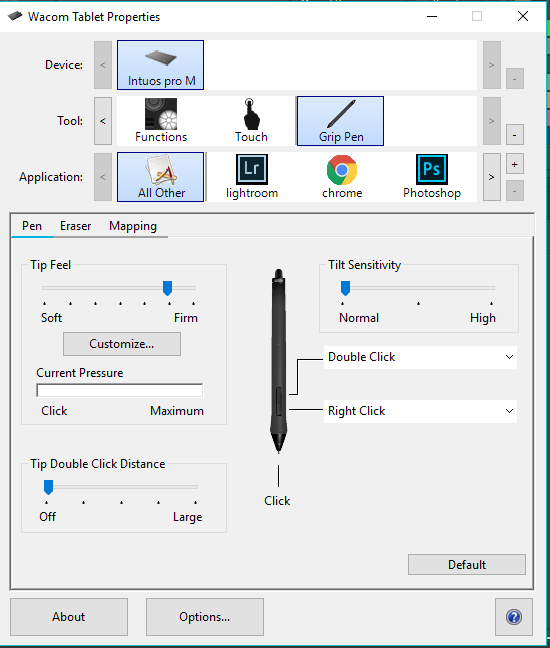550x648 pixels.
Task: Select the Grip Pen tool icon
Action: pos(340,121)
